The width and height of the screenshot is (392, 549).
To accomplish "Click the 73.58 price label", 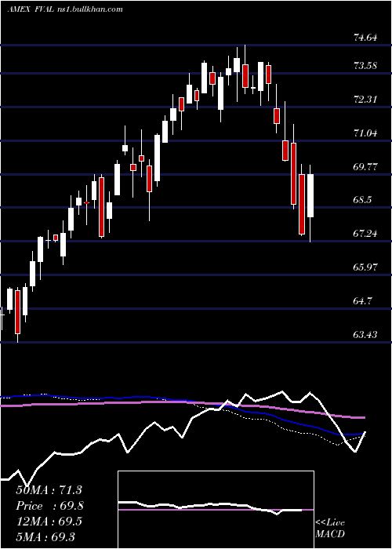I will (365, 66).
